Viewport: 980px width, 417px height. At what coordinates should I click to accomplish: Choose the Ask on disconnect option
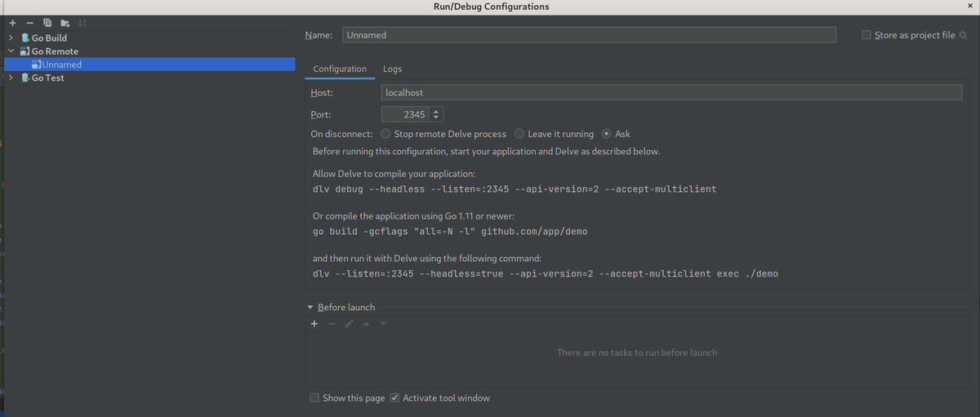coord(607,134)
